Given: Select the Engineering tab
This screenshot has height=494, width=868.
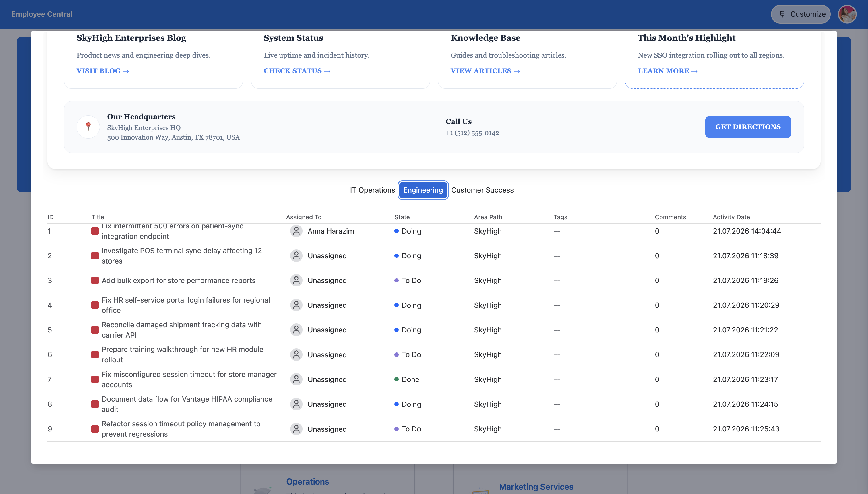Looking at the screenshot, I should click(423, 190).
